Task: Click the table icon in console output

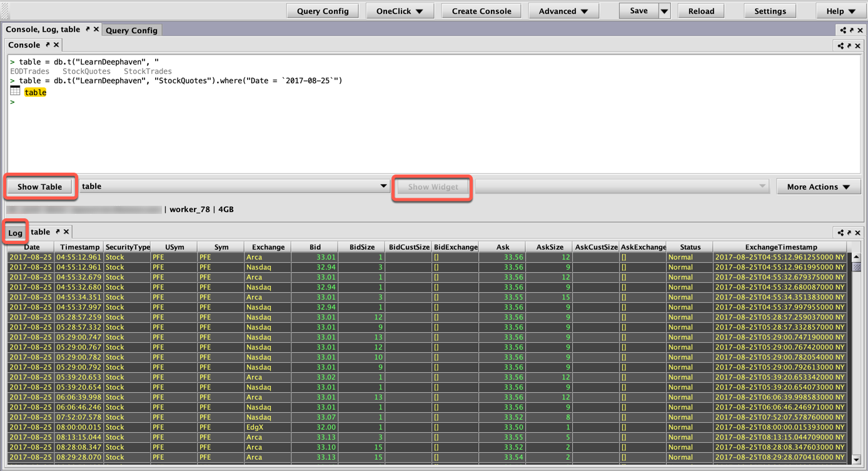Action: pos(15,91)
